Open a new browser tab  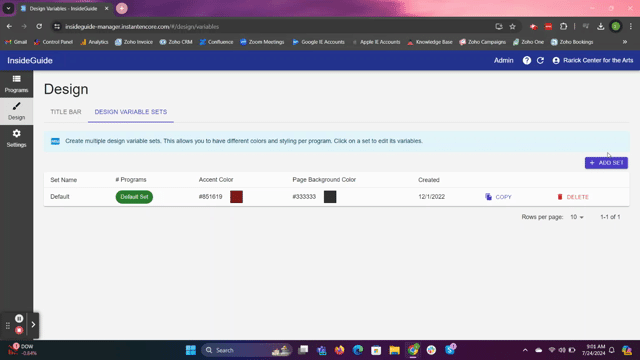(x=122, y=8)
